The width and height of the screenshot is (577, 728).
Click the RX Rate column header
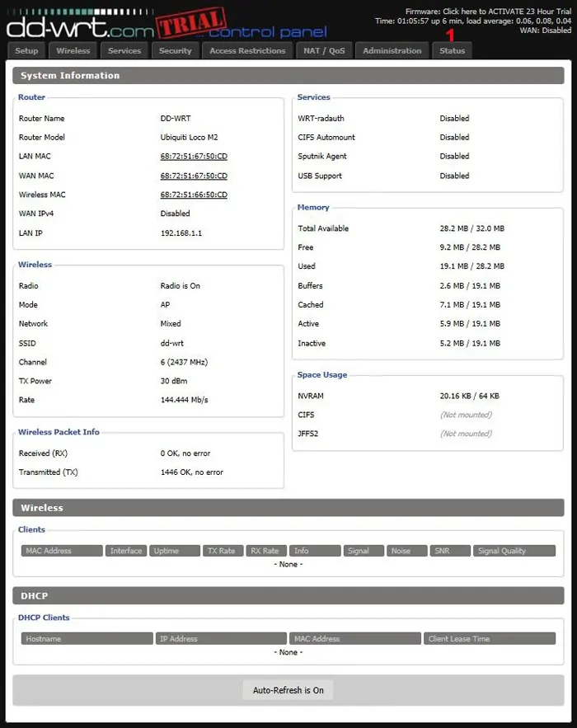[x=266, y=551]
